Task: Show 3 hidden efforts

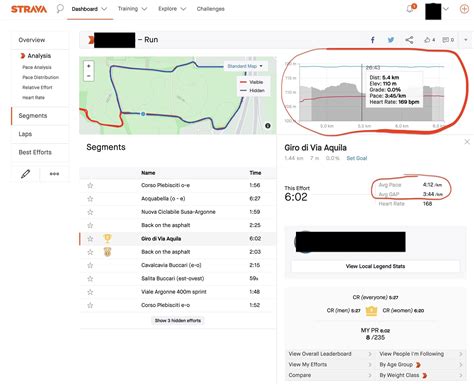Action: pos(178,320)
